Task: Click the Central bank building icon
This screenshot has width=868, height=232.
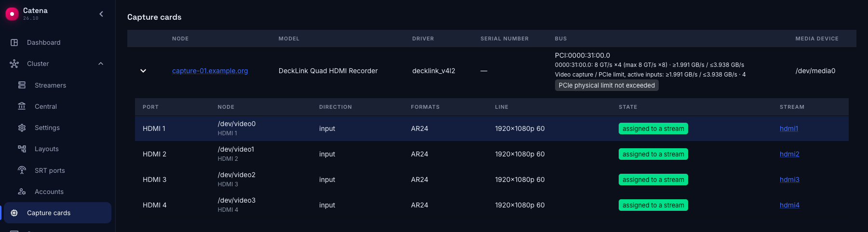Action: [x=22, y=106]
